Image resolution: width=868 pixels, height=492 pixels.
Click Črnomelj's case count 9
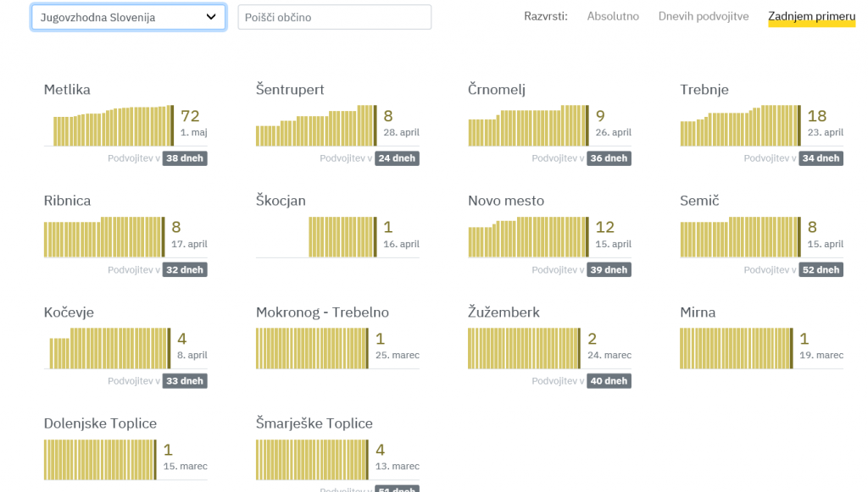(x=601, y=116)
